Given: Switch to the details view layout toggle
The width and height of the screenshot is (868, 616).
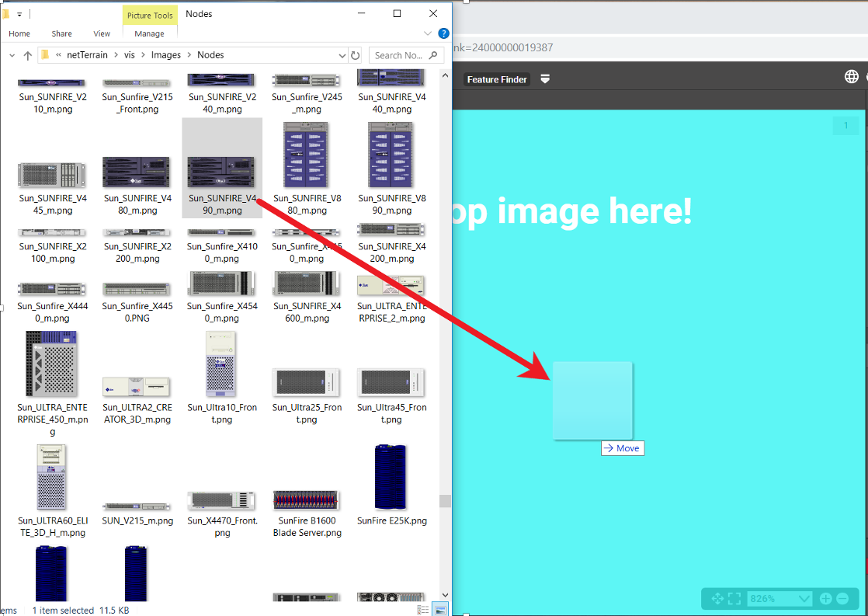Looking at the screenshot, I should click(422, 610).
